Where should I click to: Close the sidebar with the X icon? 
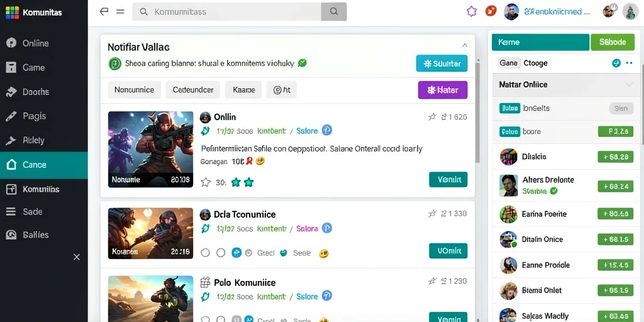click(x=76, y=257)
